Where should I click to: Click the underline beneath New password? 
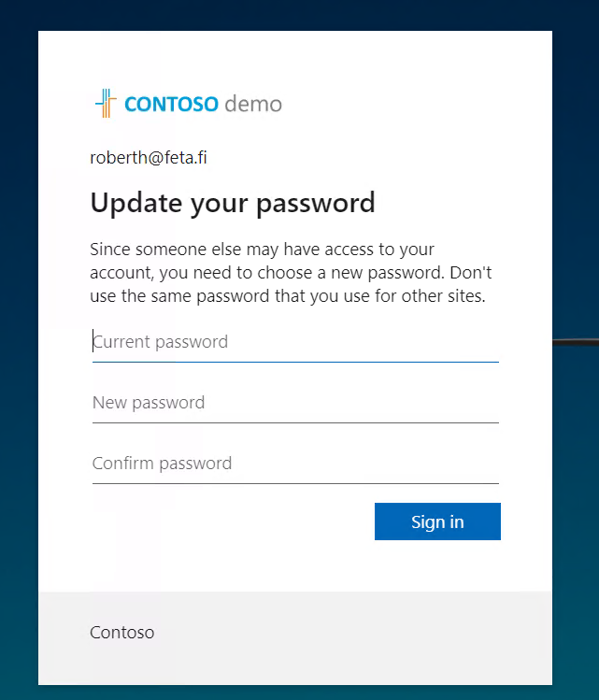(x=295, y=422)
